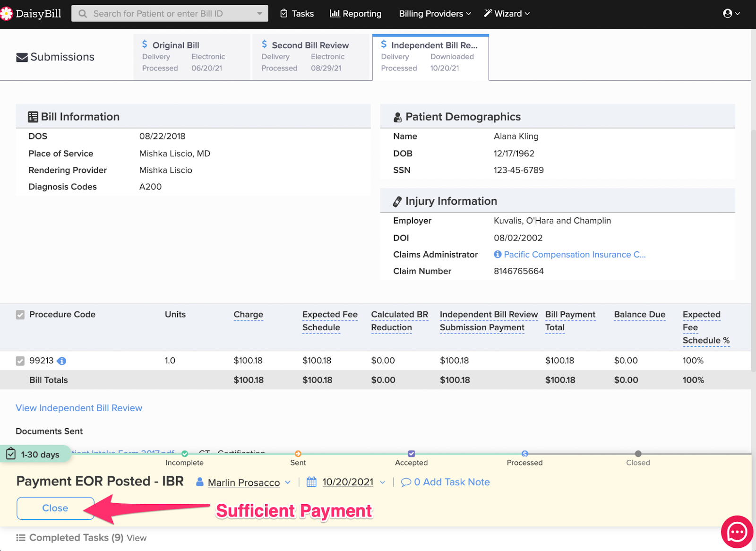
Task: Click the Processed marker on the status timeline
Action: pos(524,454)
